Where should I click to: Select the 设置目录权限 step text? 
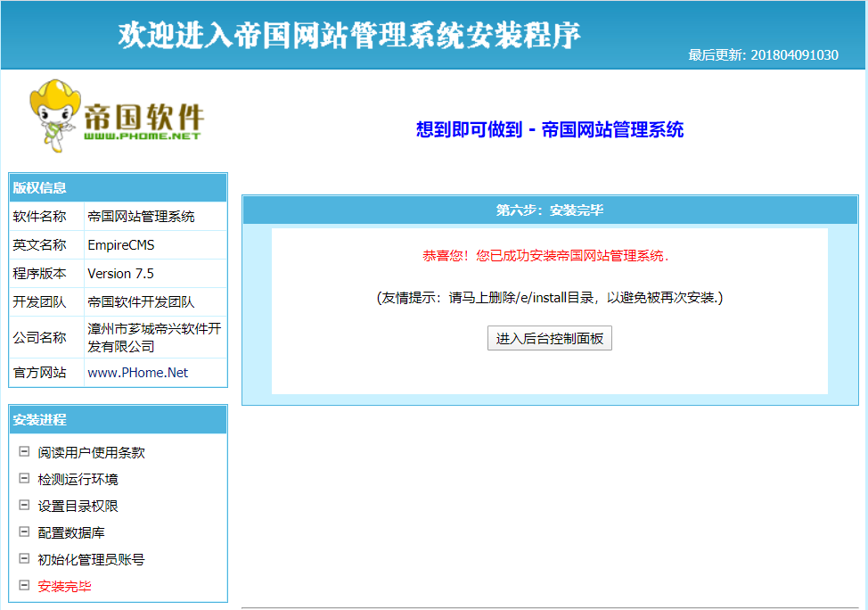click(x=78, y=506)
